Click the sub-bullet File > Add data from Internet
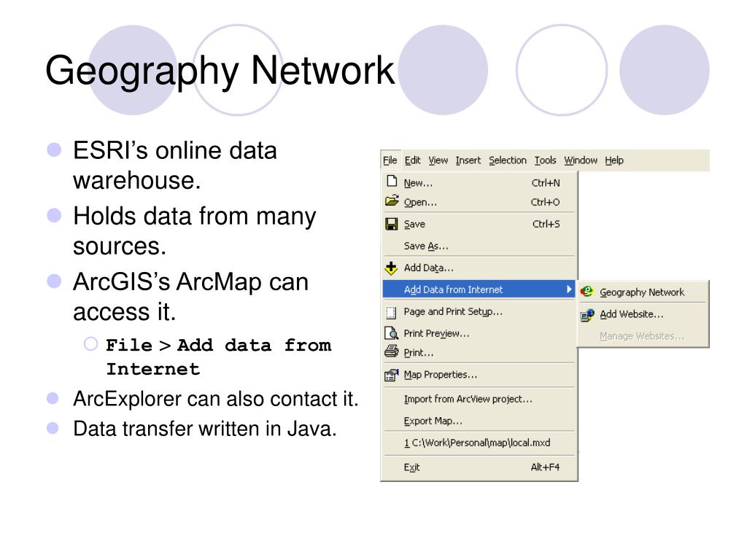This screenshot has width=747, height=560. [x=218, y=357]
